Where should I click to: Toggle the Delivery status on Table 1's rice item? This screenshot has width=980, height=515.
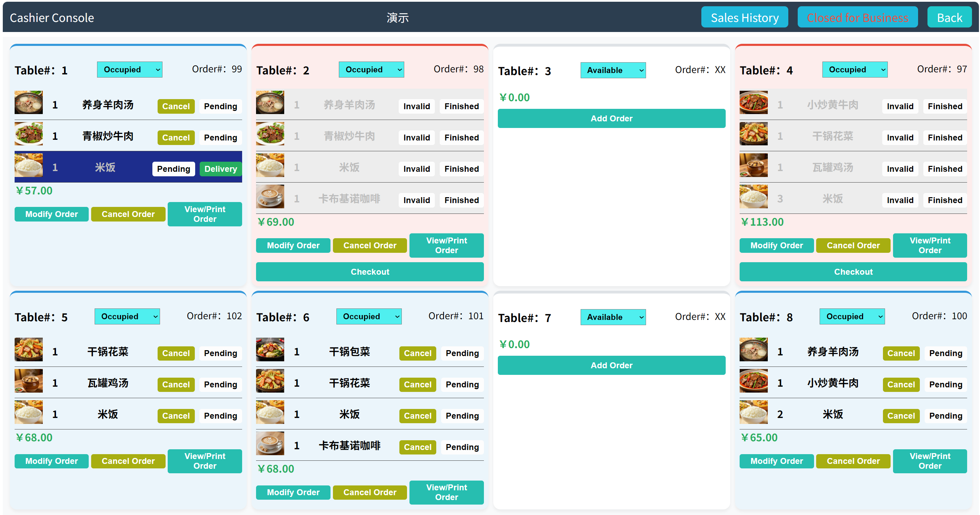tap(220, 169)
